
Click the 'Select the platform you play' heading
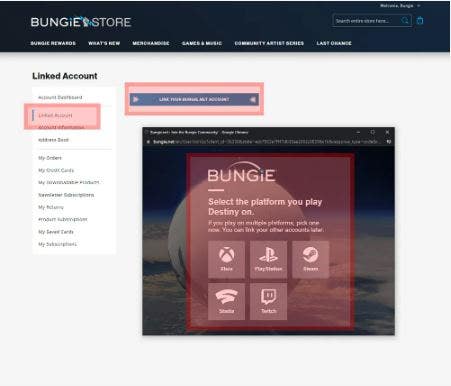[x=265, y=207]
